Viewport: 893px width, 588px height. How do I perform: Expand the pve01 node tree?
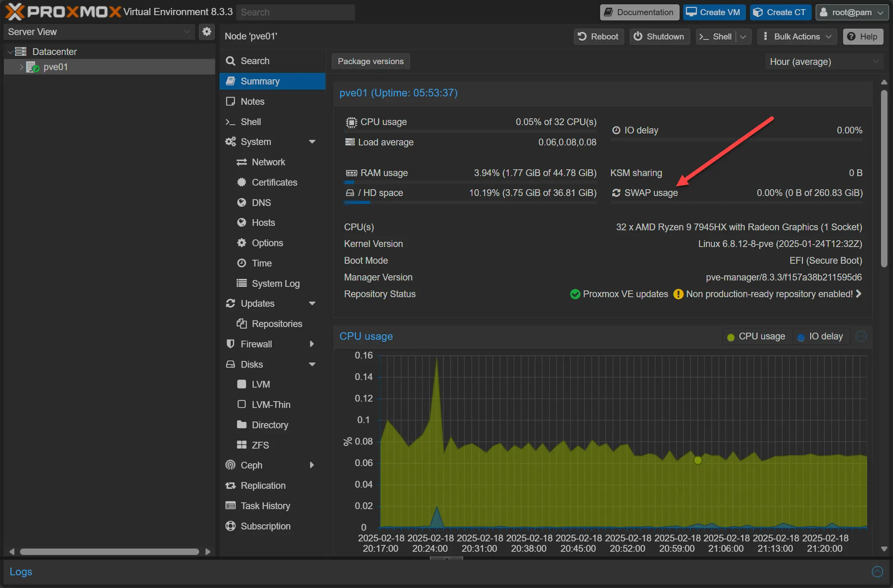click(22, 67)
